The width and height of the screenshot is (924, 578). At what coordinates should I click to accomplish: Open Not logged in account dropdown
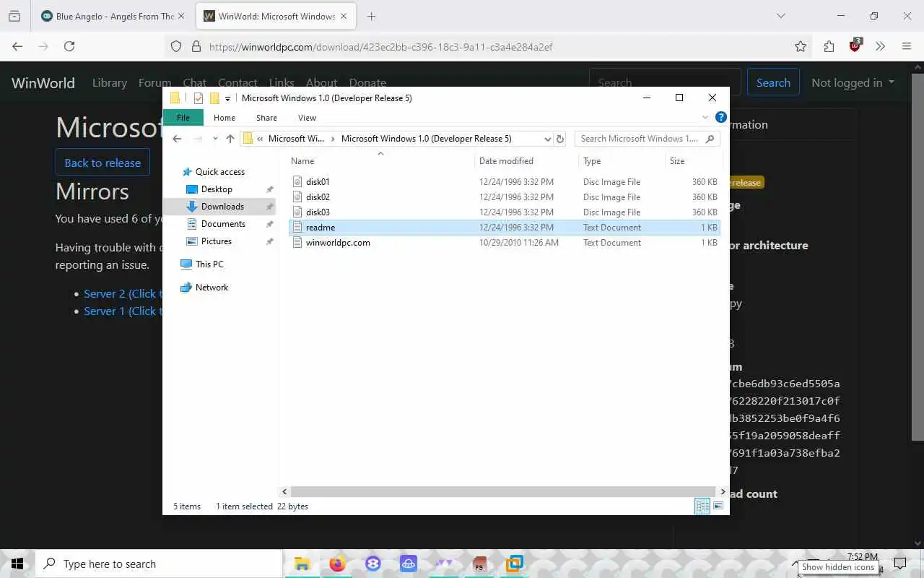853,82
